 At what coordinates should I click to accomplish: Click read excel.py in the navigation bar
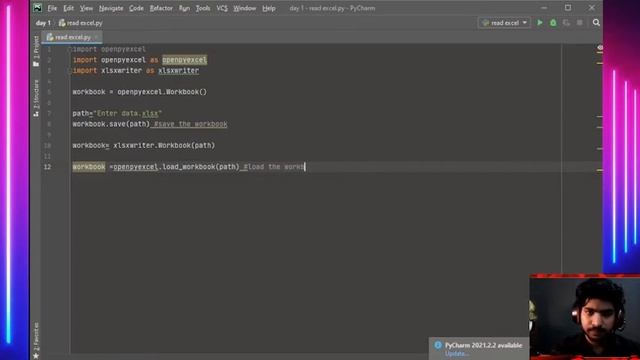80,23
